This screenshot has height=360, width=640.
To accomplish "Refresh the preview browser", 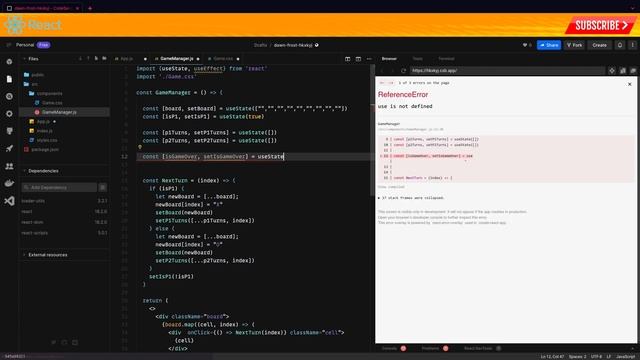I will tap(403, 71).
